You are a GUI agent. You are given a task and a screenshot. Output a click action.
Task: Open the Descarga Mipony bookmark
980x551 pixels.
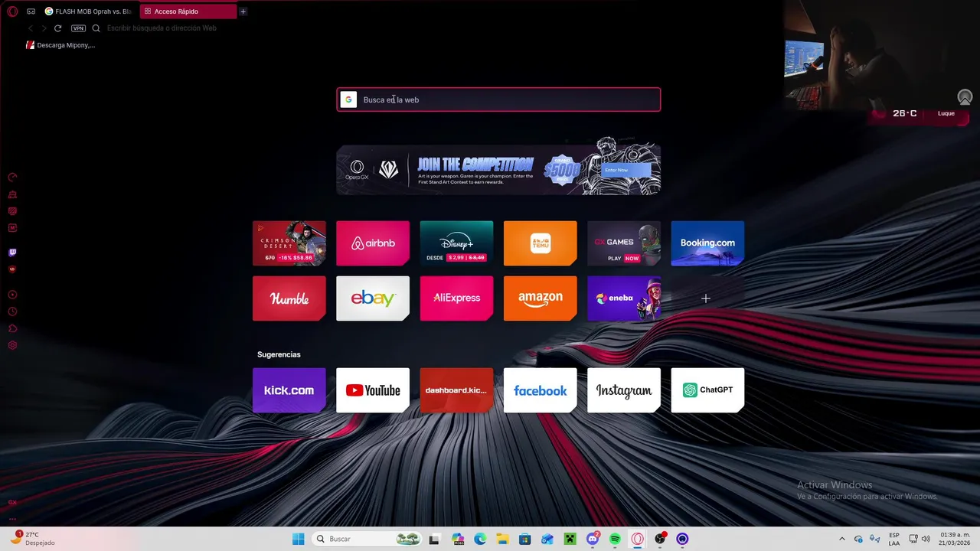pos(60,45)
